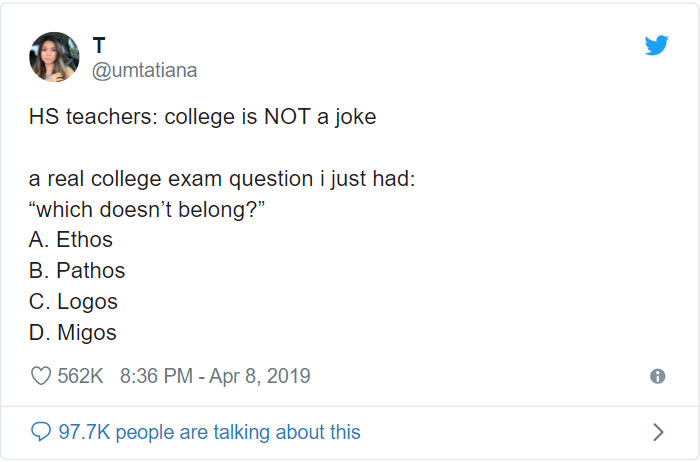Select answer line "C. Logos"

pos(73,302)
